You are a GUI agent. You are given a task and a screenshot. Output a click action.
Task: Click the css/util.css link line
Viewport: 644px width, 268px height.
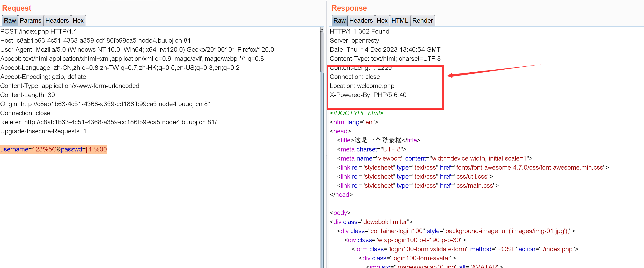tap(415, 176)
